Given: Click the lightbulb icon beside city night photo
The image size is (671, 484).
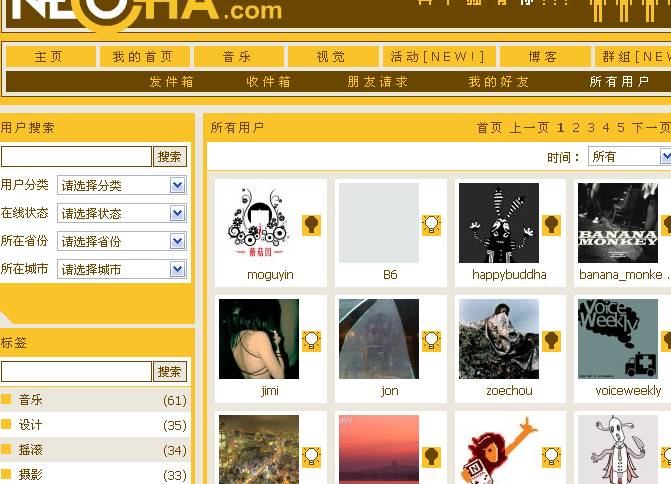Looking at the screenshot, I should (x=311, y=457).
